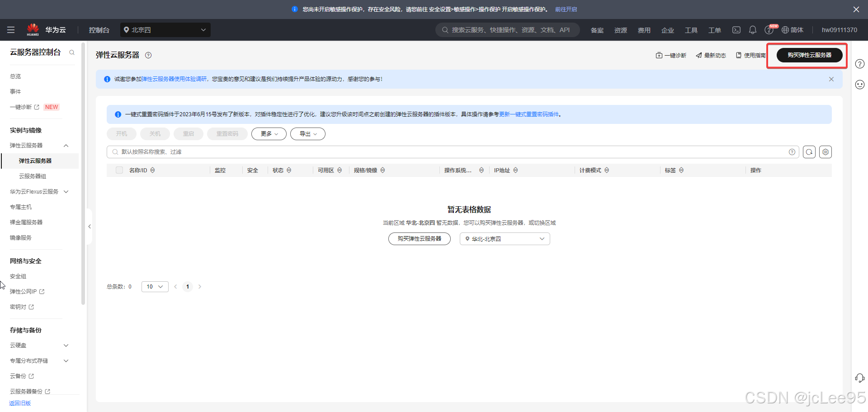Select all rows checkbox in table header
The image size is (868, 412).
click(x=119, y=170)
